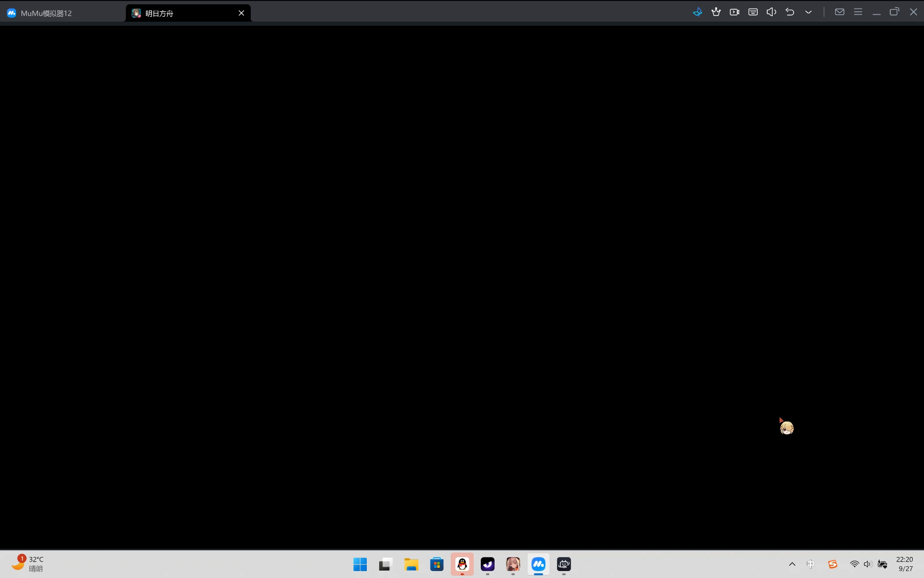Open the clock showing 22:20
Screen dimensions: 924x578
point(905,564)
